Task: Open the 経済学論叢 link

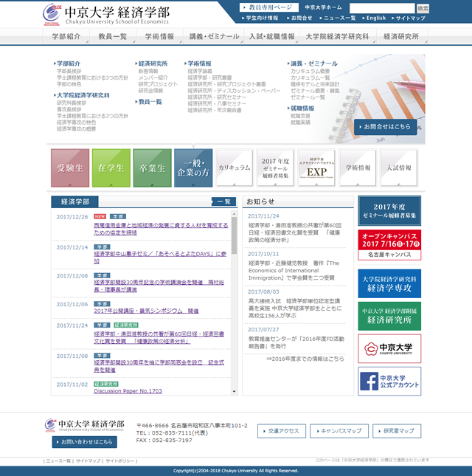Action: click(x=200, y=71)
